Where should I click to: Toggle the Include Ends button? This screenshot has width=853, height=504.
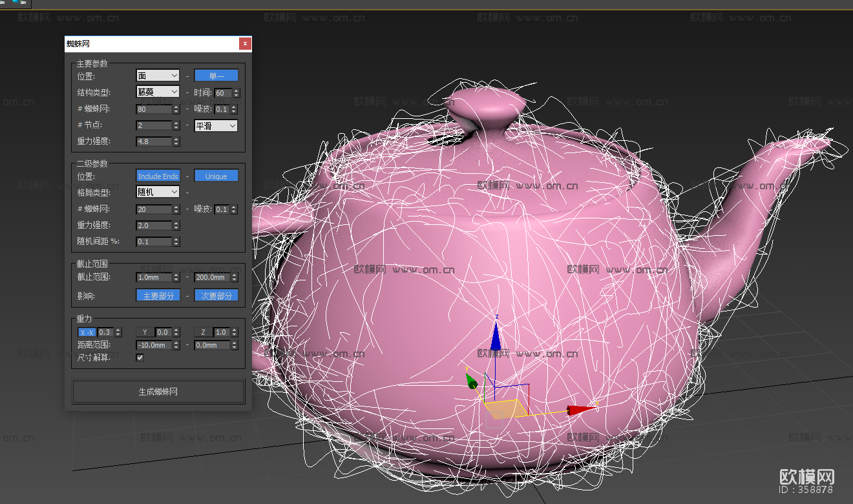(x=158, y=176)
